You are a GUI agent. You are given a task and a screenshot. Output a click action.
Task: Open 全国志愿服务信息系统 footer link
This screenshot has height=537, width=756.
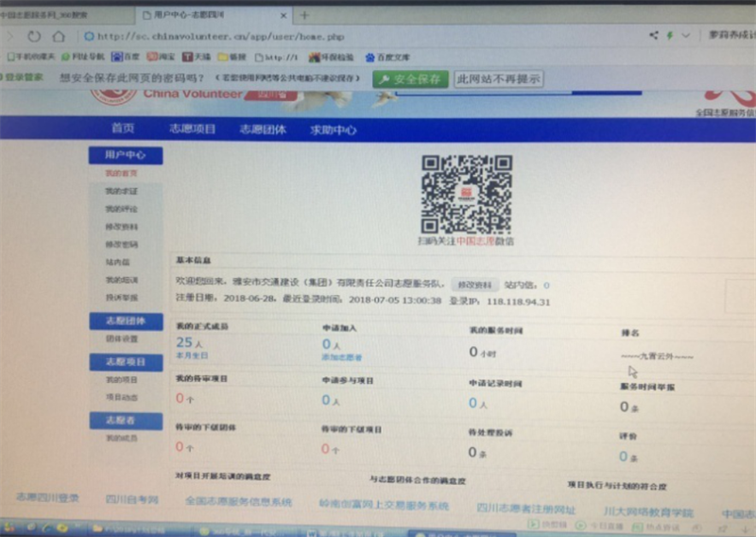point(238,501)
